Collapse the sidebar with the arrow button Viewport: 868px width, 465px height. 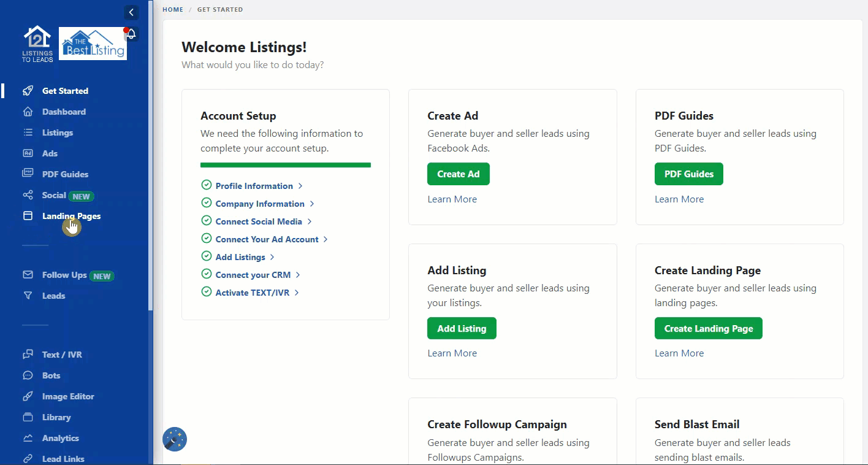click(x=131, y=12)
